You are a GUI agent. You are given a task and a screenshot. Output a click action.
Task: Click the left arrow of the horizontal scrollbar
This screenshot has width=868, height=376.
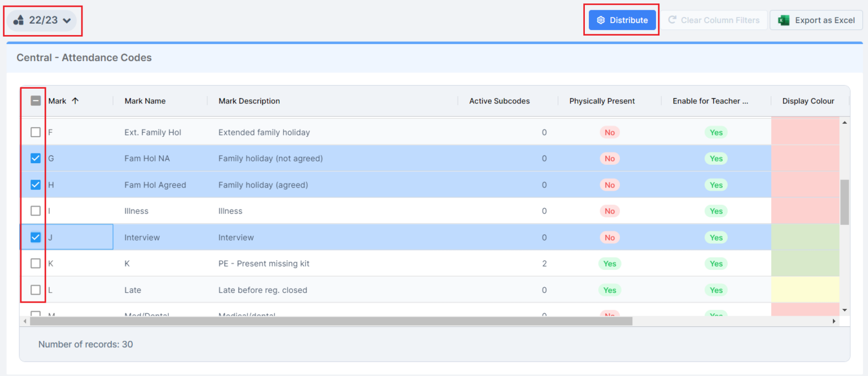(x=24, y=321)
